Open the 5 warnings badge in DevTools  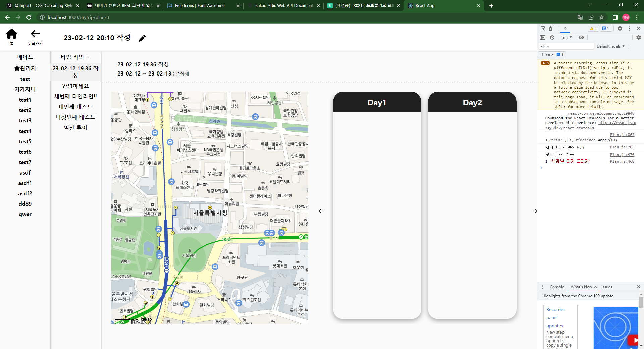(x=593, y=28)
